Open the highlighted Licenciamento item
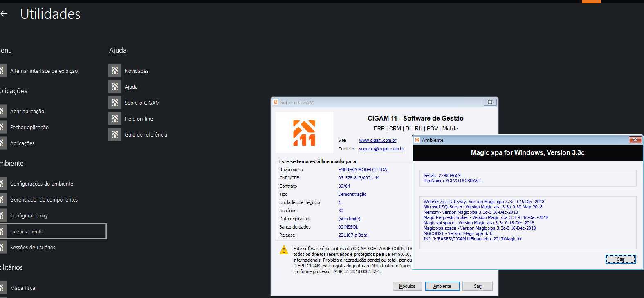 coord(53,231)
